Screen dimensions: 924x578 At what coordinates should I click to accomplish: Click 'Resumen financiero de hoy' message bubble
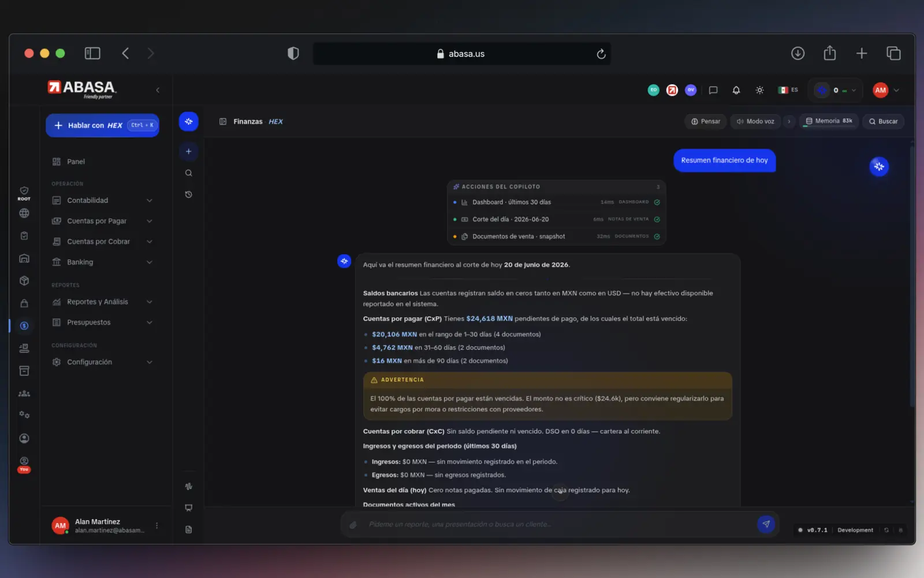[724, 161]
